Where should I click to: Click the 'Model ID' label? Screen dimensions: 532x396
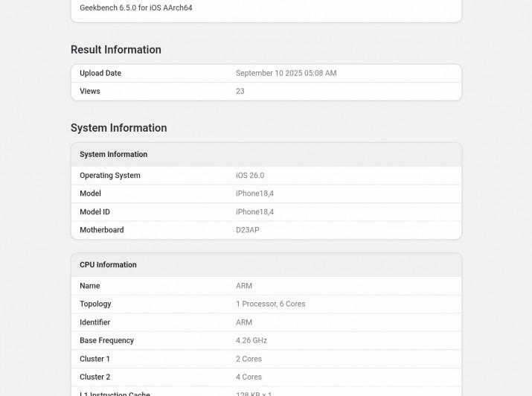tap(94, 211)
